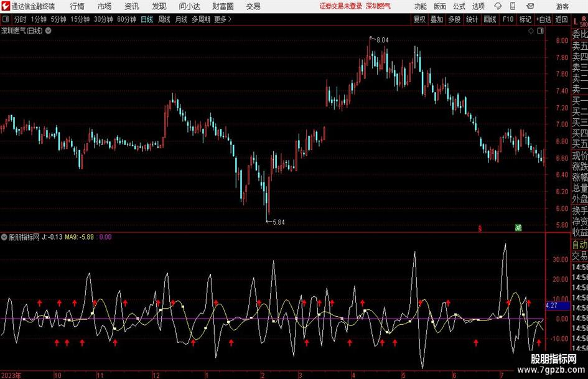Click the green 减 marker on chart
588x379 pixels.
(518, 227)
